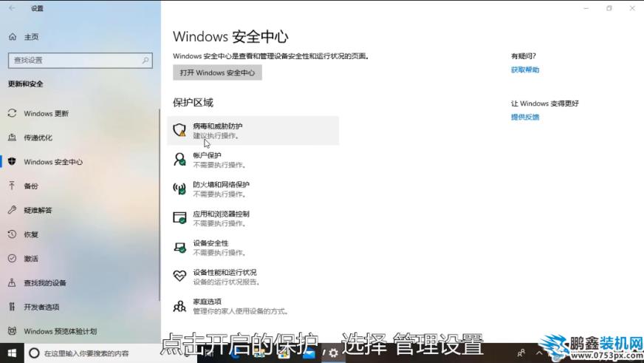Screen dimensions: 644x363
Task: Click the Settings gear on the taskbar
Action: click(334, 353)
